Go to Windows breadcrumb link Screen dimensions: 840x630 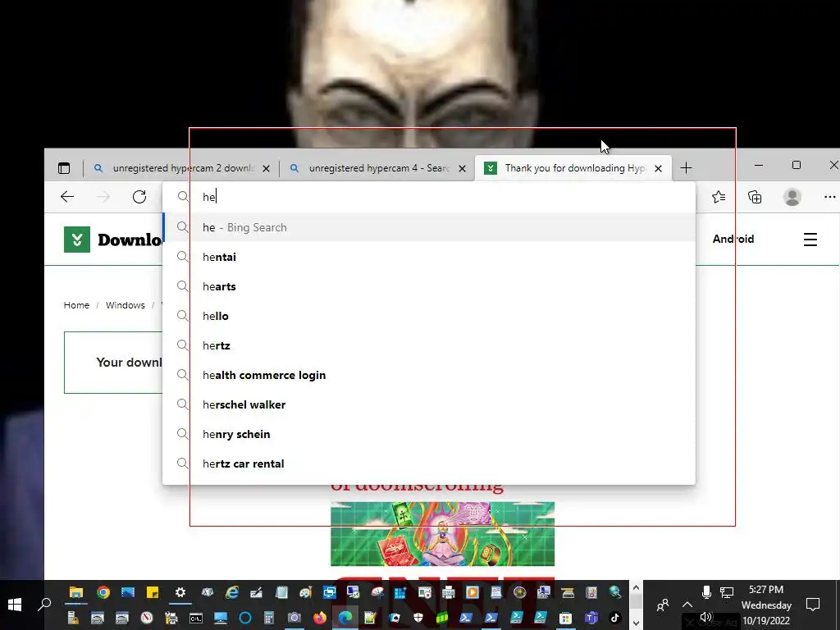[125, 305]
